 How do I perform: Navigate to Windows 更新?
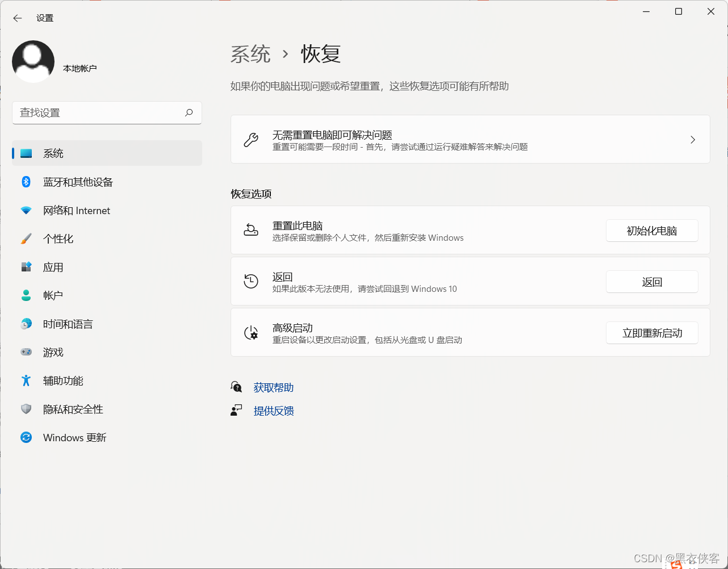107,437
